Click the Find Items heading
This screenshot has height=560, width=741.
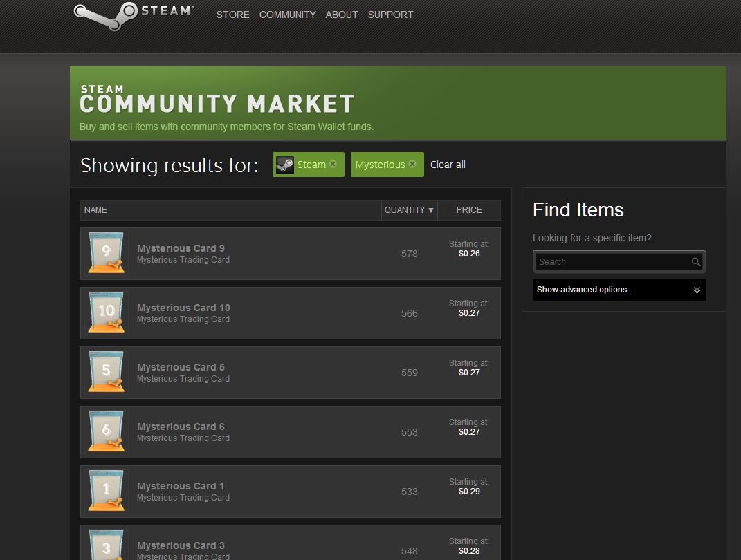click(x=578, y=209)
